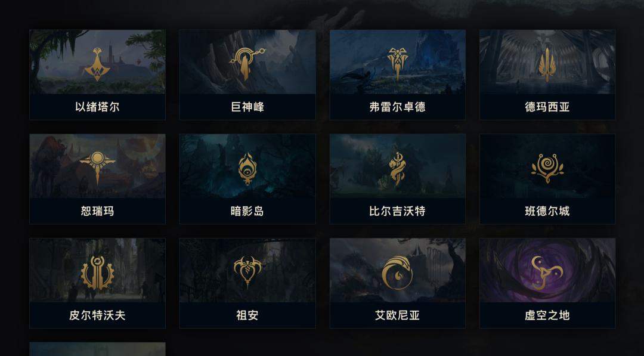Viewport: 644px width, 356px height.
Task: Select the Shadow Isles (暗影岛) emblem
Action: (247, 169)
